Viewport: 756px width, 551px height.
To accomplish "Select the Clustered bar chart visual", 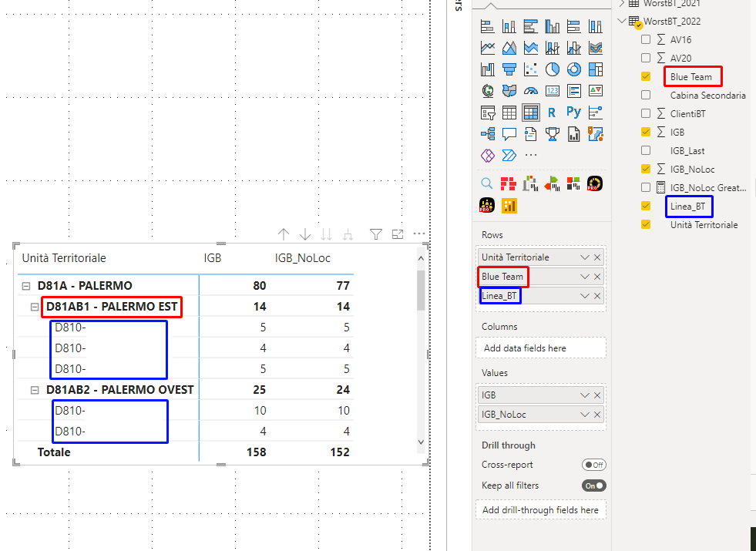I will 531,26.
